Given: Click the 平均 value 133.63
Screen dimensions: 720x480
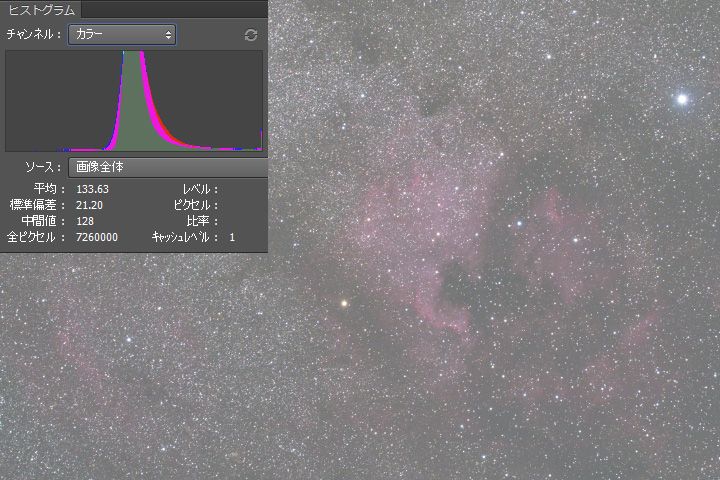Looking at the screenshot, I should [92, 189].
